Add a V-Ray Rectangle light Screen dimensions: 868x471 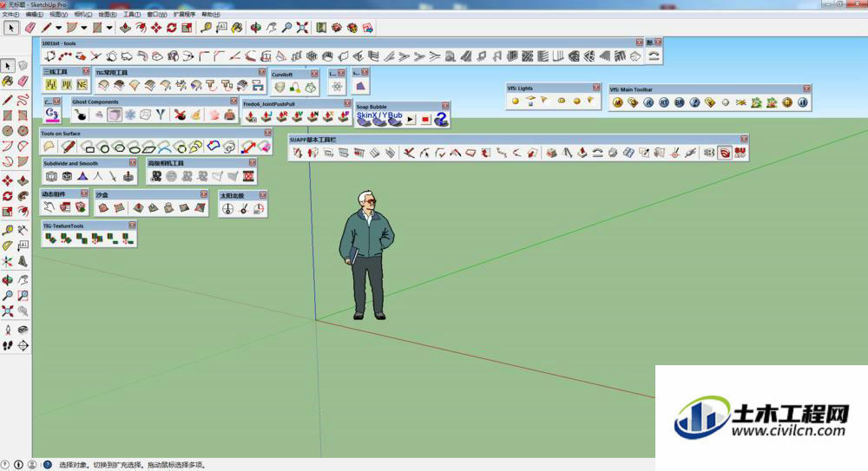[531, 101]
